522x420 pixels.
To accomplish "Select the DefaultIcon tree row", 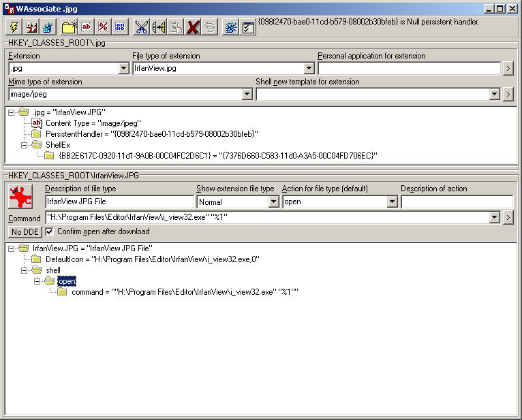I will tap(153, 259).
